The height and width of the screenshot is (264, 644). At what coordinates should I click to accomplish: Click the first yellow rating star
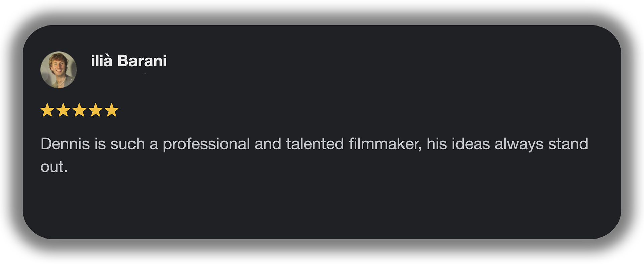(x=47, y=110)
